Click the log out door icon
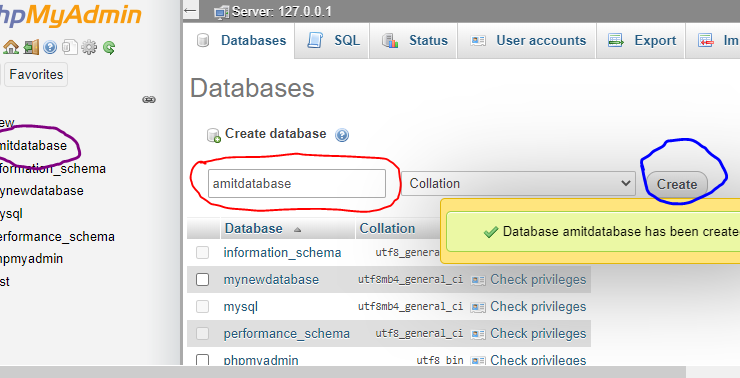740x378 pixels. (31, 47)
